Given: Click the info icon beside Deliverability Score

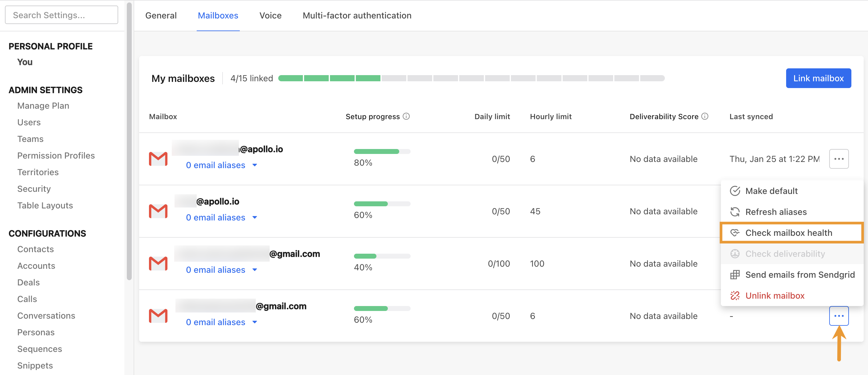Looking at the screenshot, I should (705, 116).
